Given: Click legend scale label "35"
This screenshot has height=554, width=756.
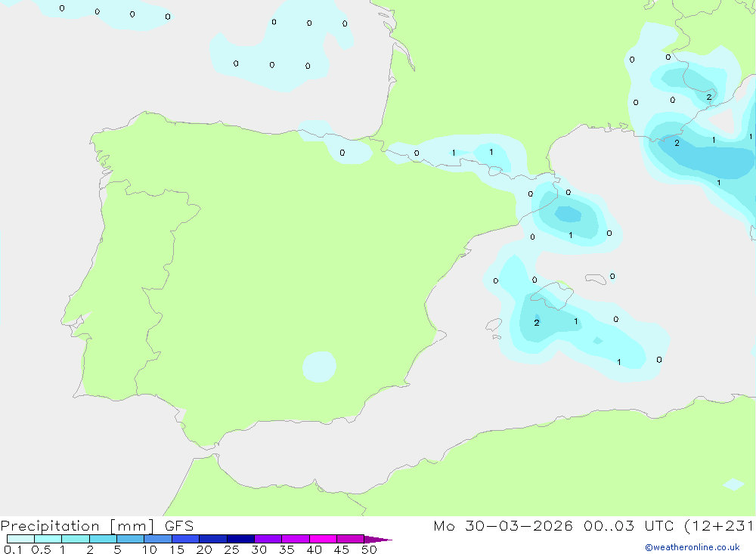Looking at the screenshot, I should point(287,549).
